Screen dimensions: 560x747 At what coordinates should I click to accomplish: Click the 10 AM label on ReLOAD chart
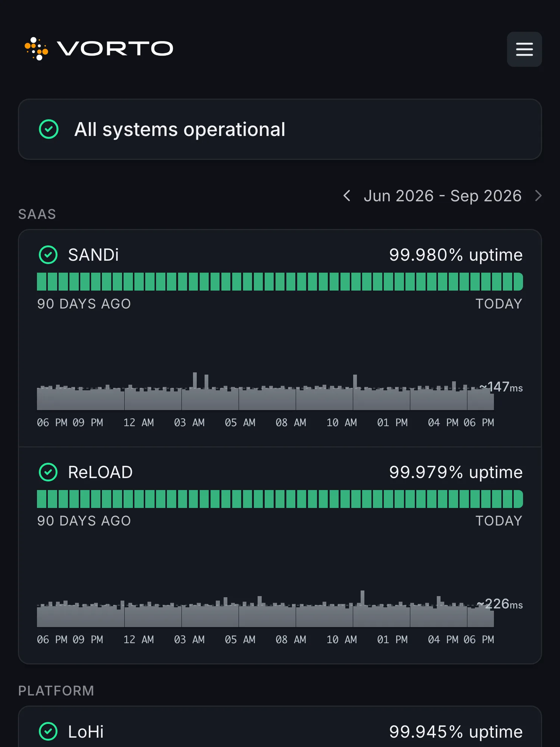coord(342,639)
